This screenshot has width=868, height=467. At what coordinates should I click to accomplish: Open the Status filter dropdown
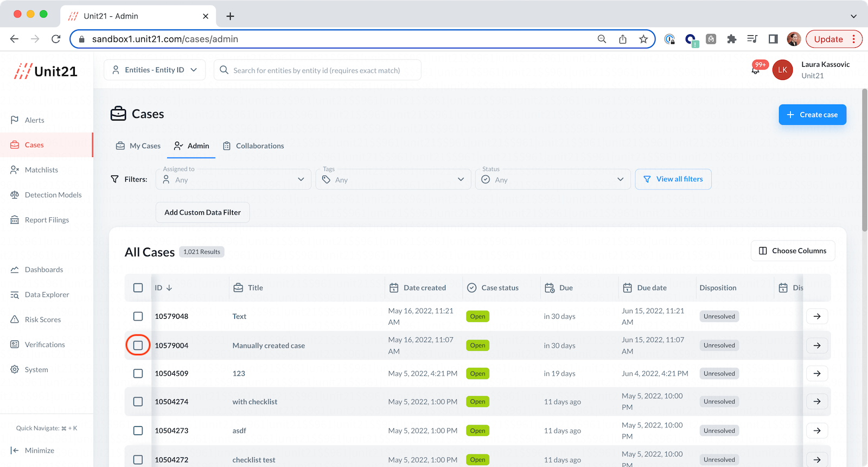point(553,179)
